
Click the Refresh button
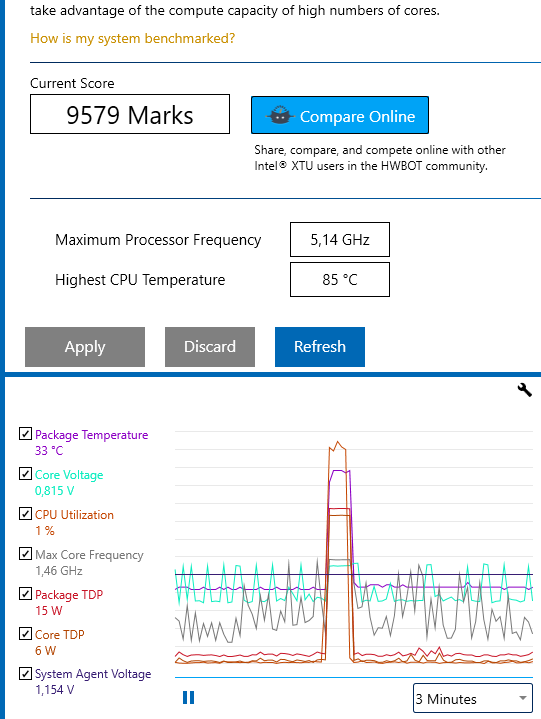[320, 347]
